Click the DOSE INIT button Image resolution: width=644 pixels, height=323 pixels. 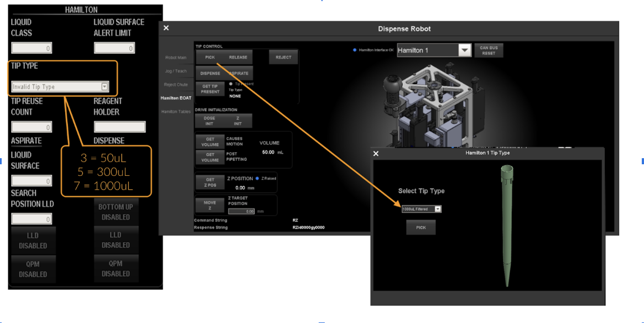210,121
